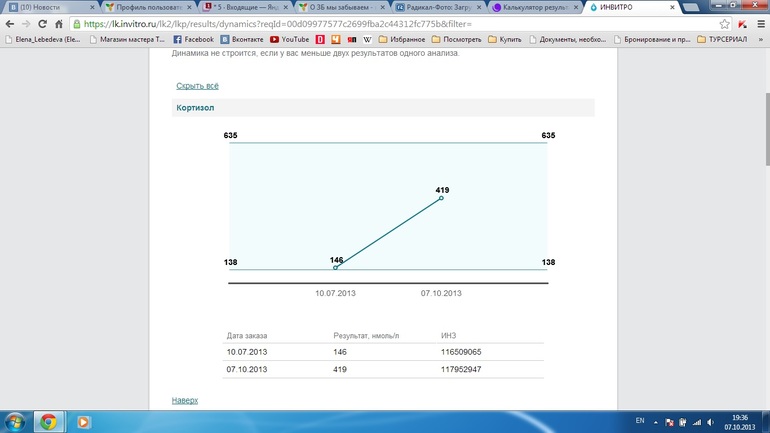Open Chrome menu hamburger icon
Image resolution: width=770 pixels, height=433 pixels.
click(x=761, y=24)
